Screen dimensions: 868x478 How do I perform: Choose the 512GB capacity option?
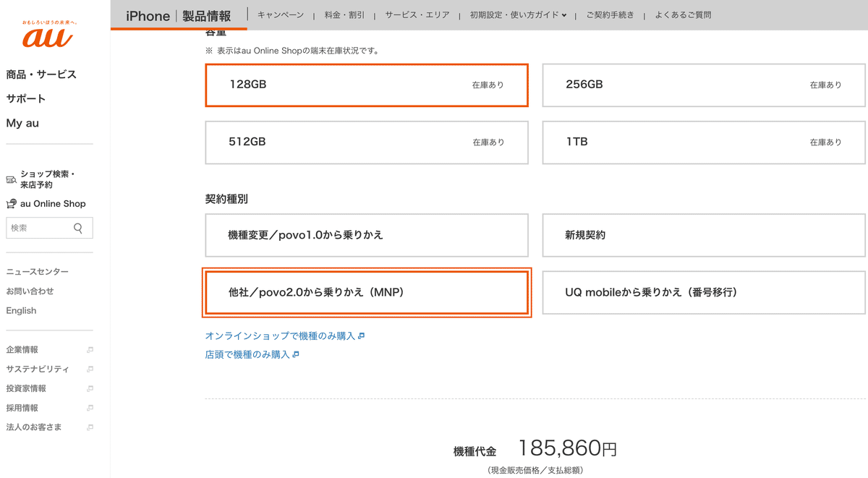pyautogui.click(x=367, y=142)
